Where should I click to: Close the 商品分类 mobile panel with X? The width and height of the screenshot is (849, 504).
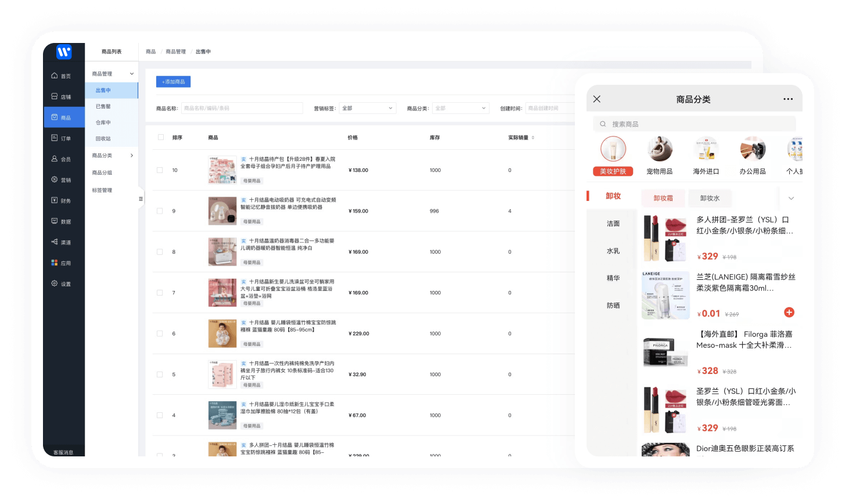(596, 99)
